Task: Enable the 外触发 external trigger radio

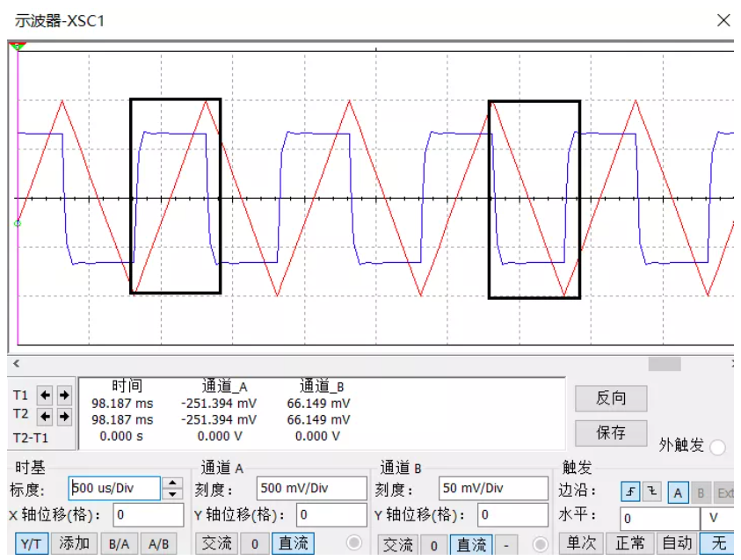Action: [717, 447]
